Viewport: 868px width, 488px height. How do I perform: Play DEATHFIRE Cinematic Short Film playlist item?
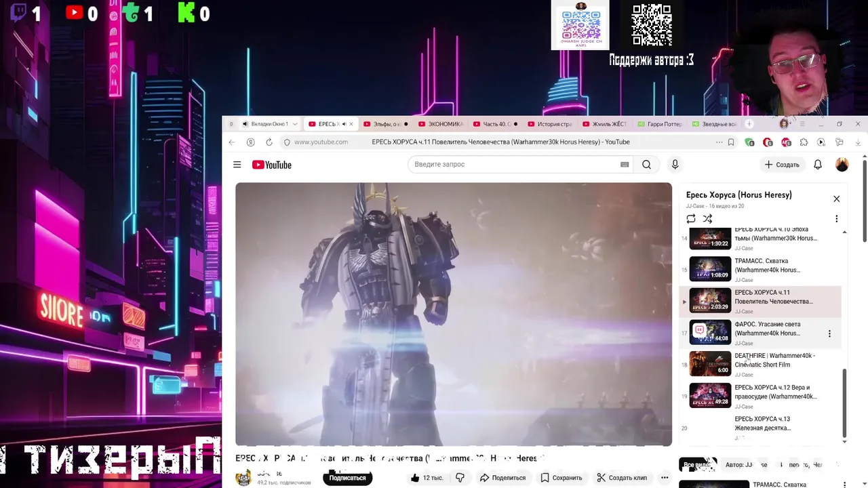pos(762,365)
